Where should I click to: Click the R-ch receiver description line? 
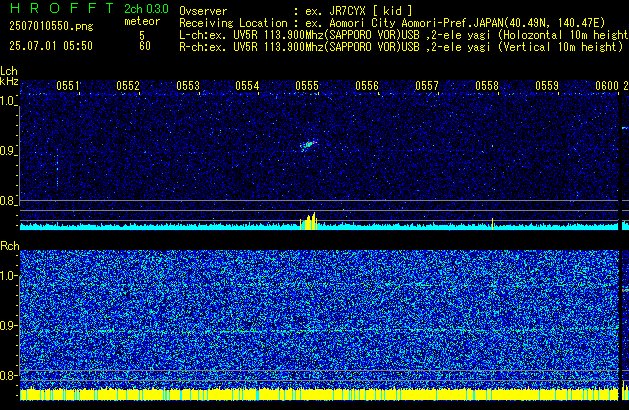[x=401, y=47]
